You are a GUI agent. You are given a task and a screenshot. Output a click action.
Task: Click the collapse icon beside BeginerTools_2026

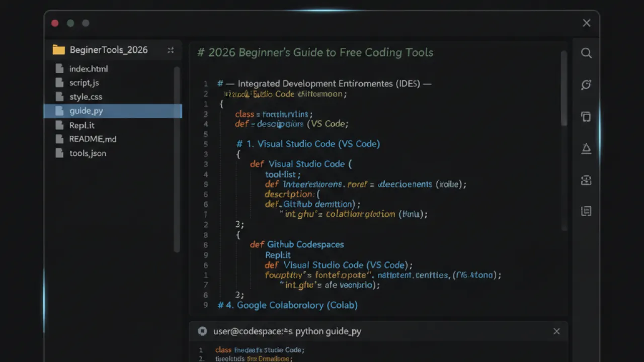(x=171, y=50)
